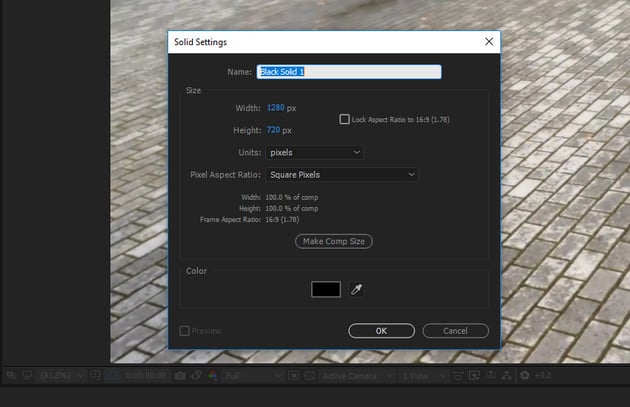
Task: Open the Active Camera view dropdown
Action: pos(356,376)
